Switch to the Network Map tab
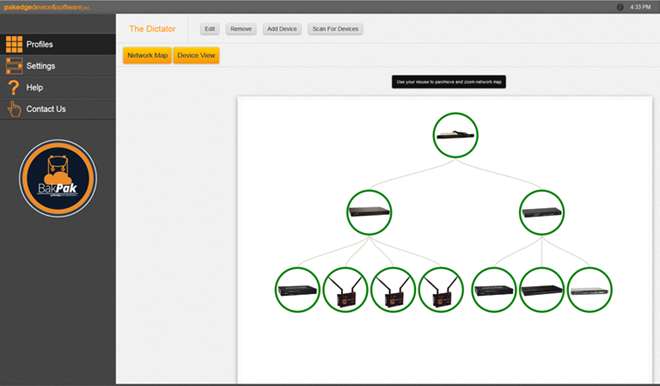 pyautogui.click(x=147, y=55)
